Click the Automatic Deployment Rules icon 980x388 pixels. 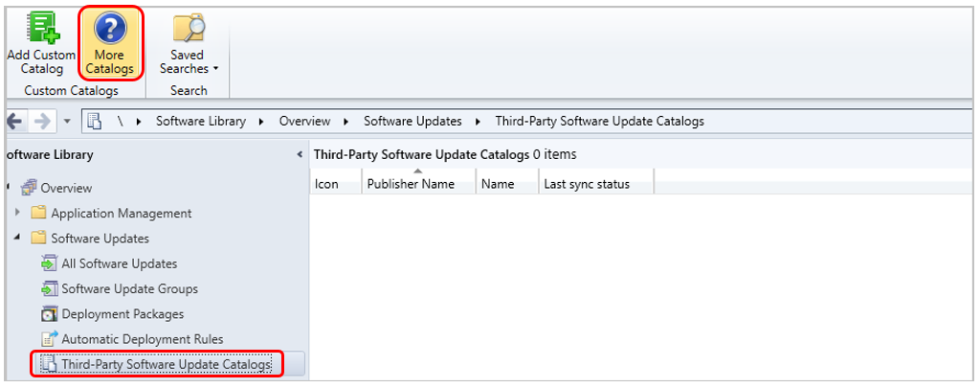[50, 338]
